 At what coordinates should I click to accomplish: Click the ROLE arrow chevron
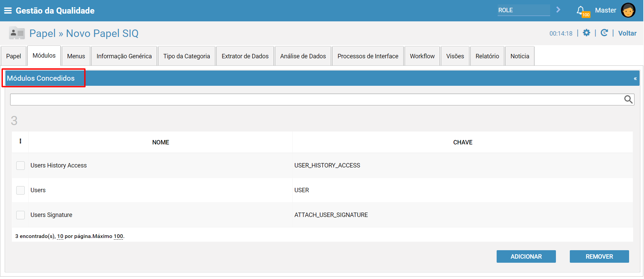point(558,10)
